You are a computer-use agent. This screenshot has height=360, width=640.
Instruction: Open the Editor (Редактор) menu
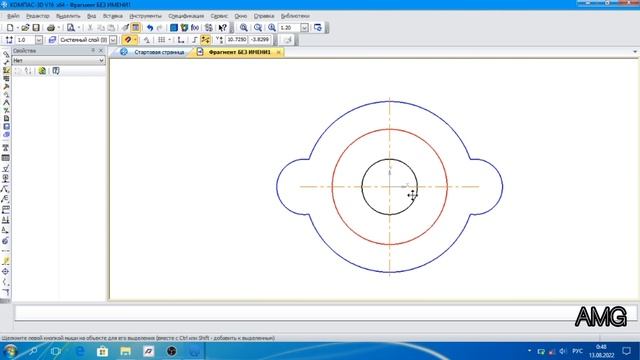click(x=38, y=16)
